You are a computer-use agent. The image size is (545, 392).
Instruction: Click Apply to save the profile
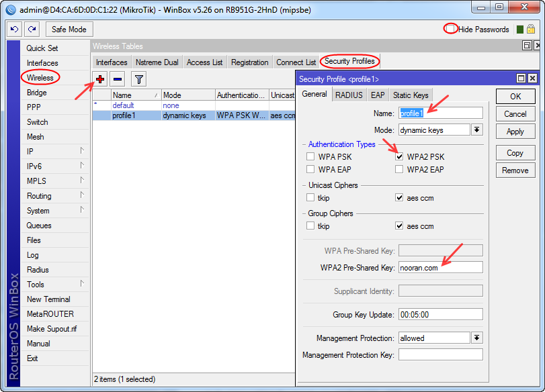[x=515, y=132]
